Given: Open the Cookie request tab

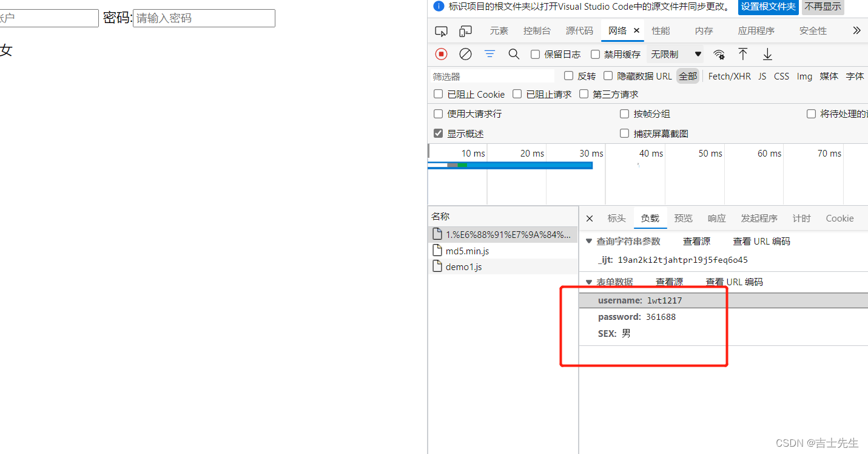Looking at the screenshot, I should 839,219.
